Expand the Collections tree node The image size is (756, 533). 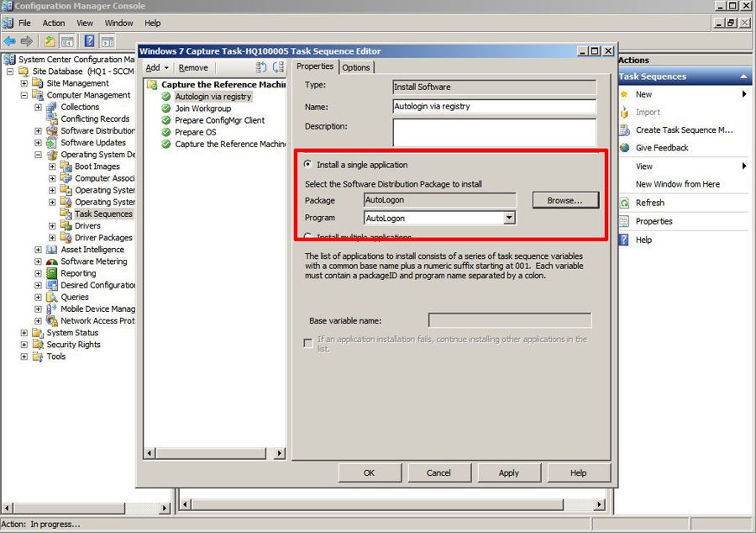(38, 107)
